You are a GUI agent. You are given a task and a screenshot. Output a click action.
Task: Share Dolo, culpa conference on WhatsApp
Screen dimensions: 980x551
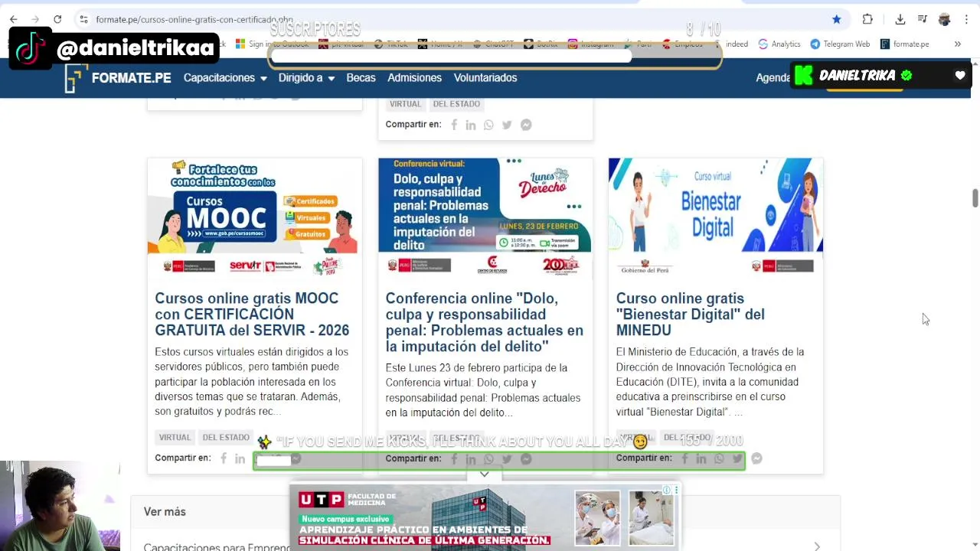(488, 458)
